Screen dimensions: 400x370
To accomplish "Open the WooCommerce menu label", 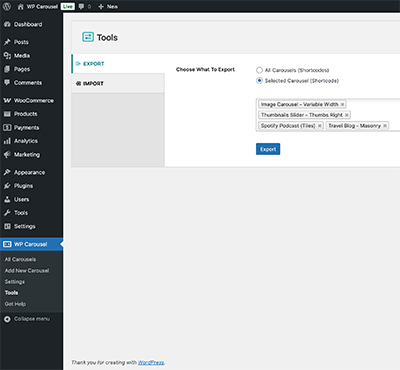I will click(x=34, y=100).
